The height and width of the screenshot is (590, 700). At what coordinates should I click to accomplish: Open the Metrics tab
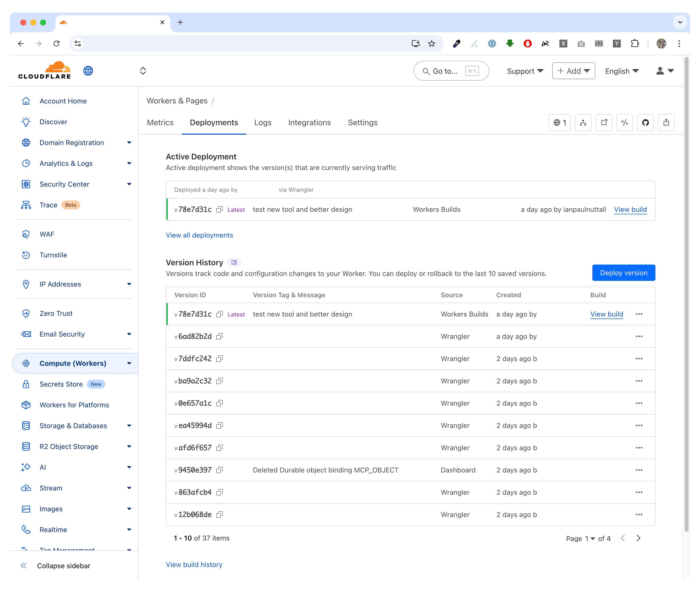(x=160, y=123)
